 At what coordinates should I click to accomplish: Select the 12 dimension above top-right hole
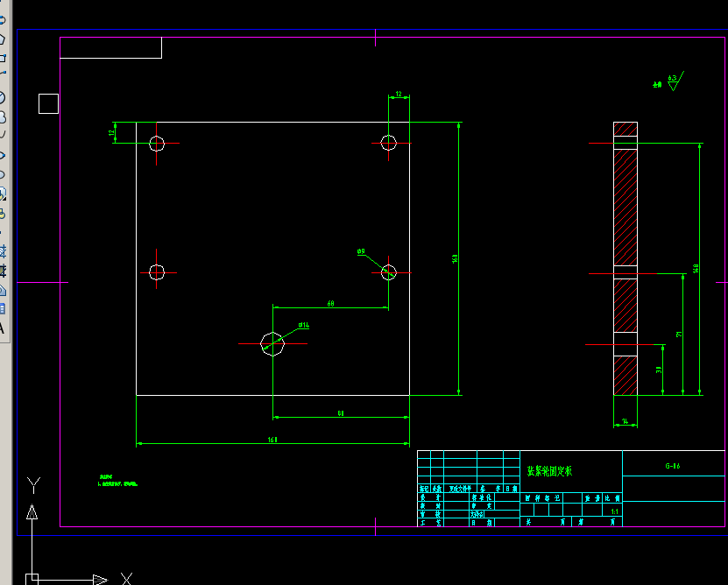tap(399, 94)
